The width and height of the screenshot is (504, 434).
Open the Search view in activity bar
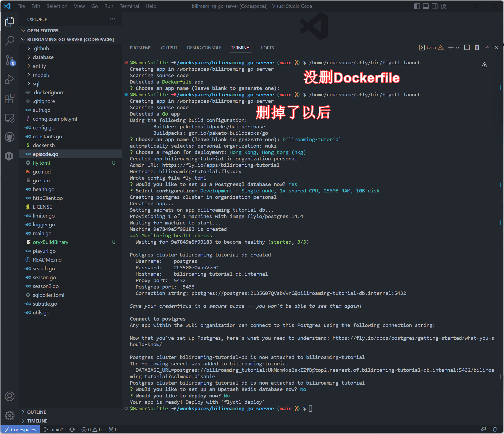point(10,41)
